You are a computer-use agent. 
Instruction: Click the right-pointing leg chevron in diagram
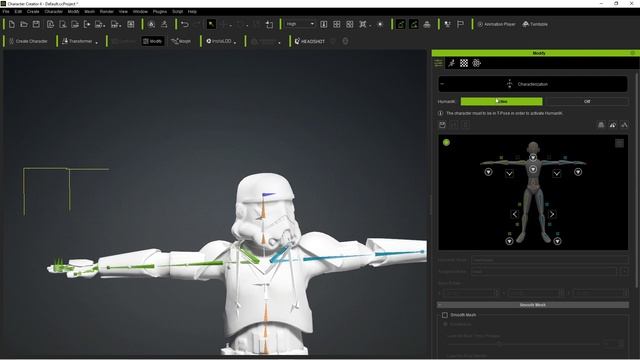(x=552, y=214)
